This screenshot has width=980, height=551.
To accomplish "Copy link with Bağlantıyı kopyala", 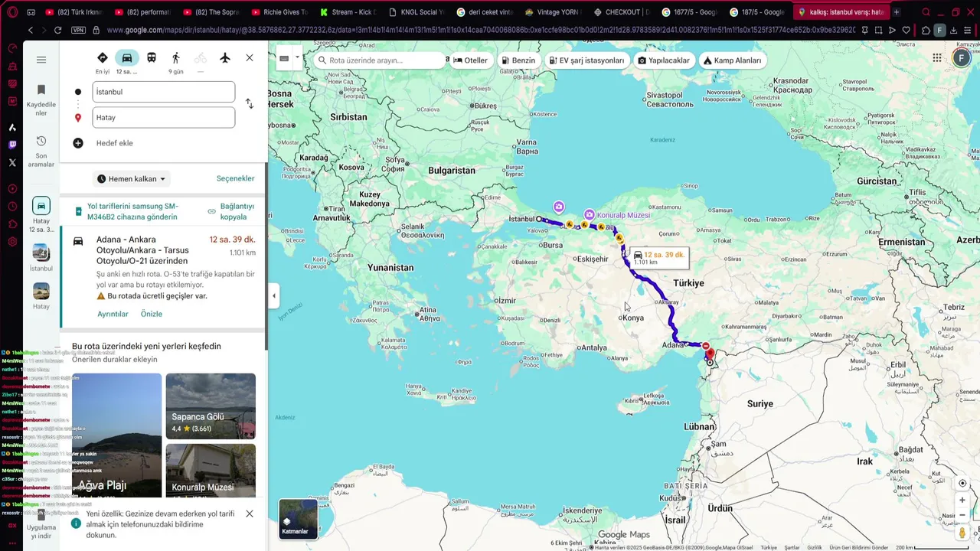I will [230, 211].
